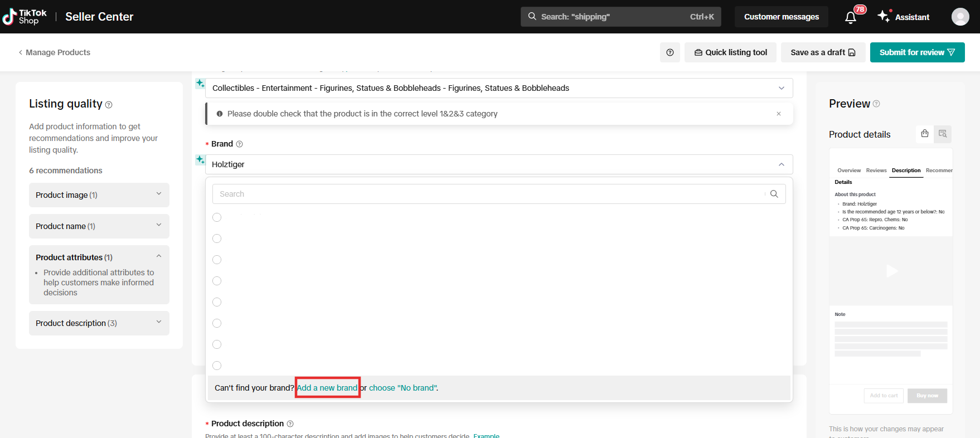Click the user profile avatar
Viewport: 980px width, 438px height.
click(x=960, y=17)
